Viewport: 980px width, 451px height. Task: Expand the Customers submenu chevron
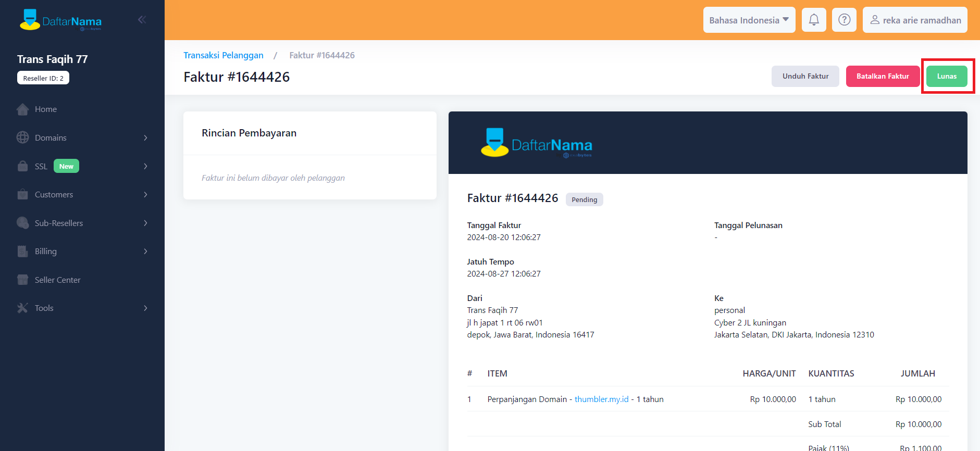click(x=145, y=194)
